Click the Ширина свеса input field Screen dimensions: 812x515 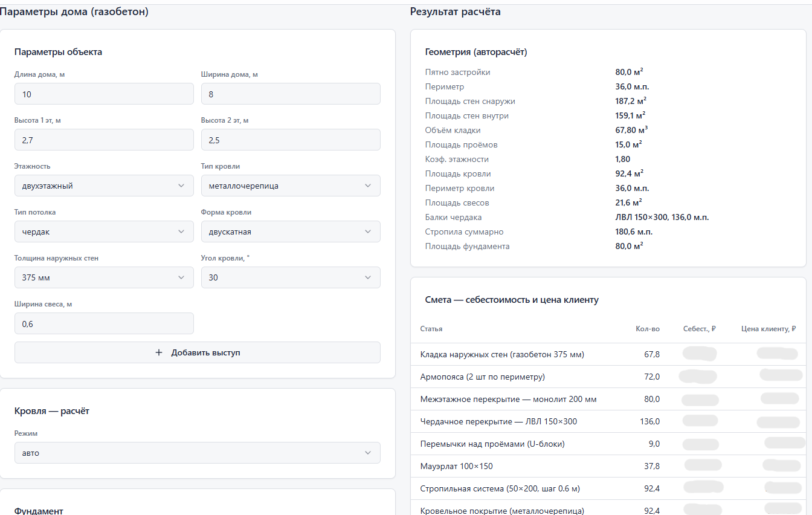pos(104,323)
